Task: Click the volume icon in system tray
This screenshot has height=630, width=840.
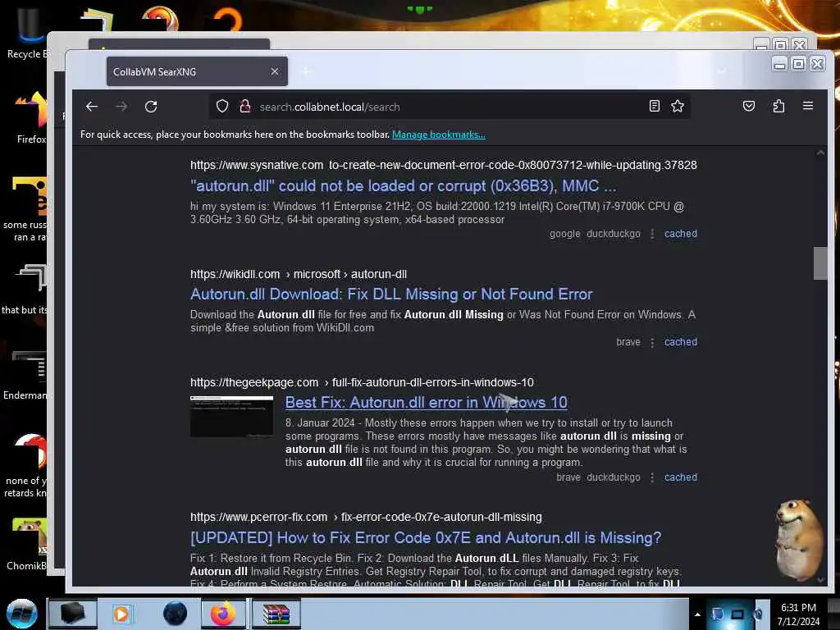Action: 758,614
